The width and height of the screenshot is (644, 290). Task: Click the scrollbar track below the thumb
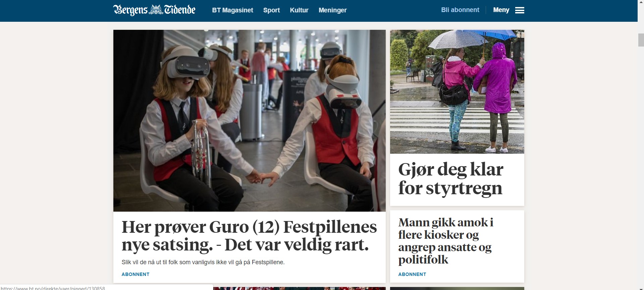[x=641, y=167]
